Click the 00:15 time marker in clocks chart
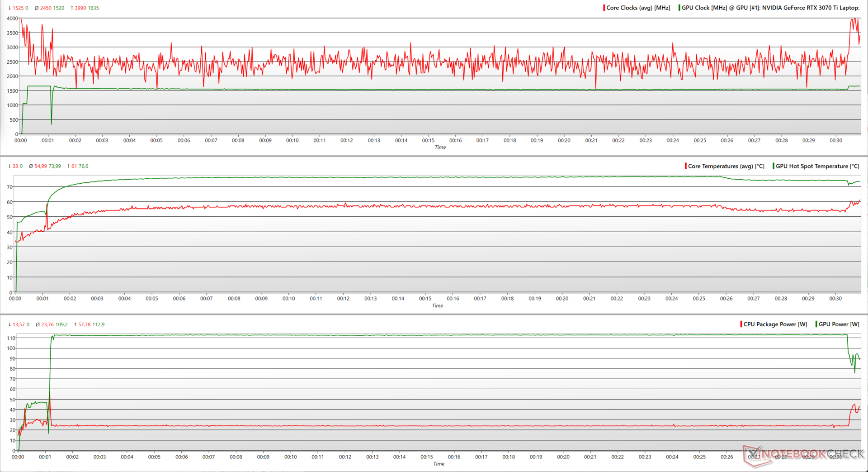This screenshot has height=472, width=868. (428, 140)
